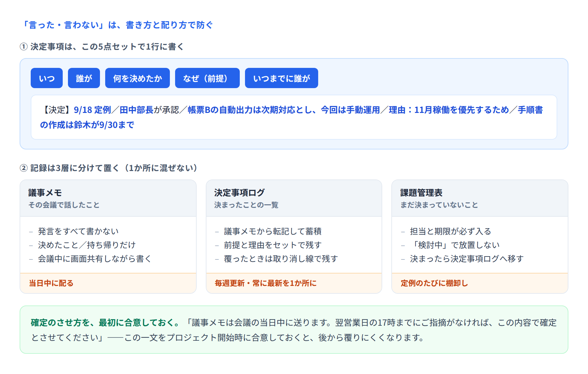
Task: Click the subtitle その会議で話したこと
Action: [x=64, y=205]
